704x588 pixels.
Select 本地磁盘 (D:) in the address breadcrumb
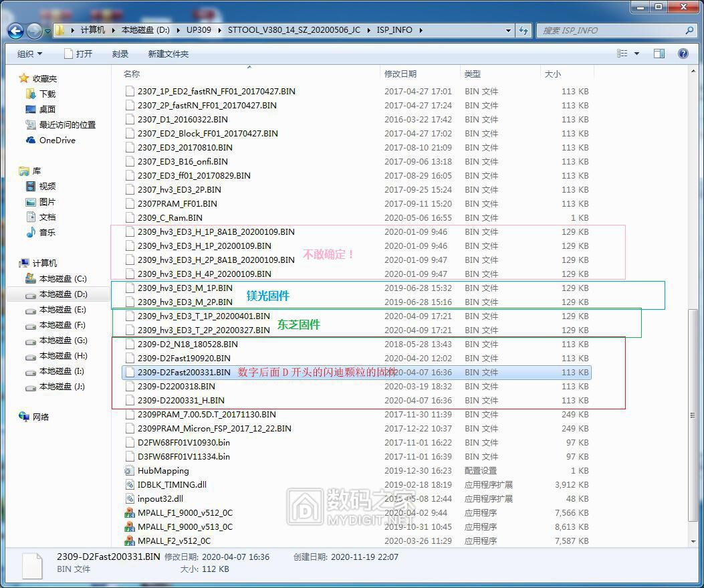coord(146,30)
